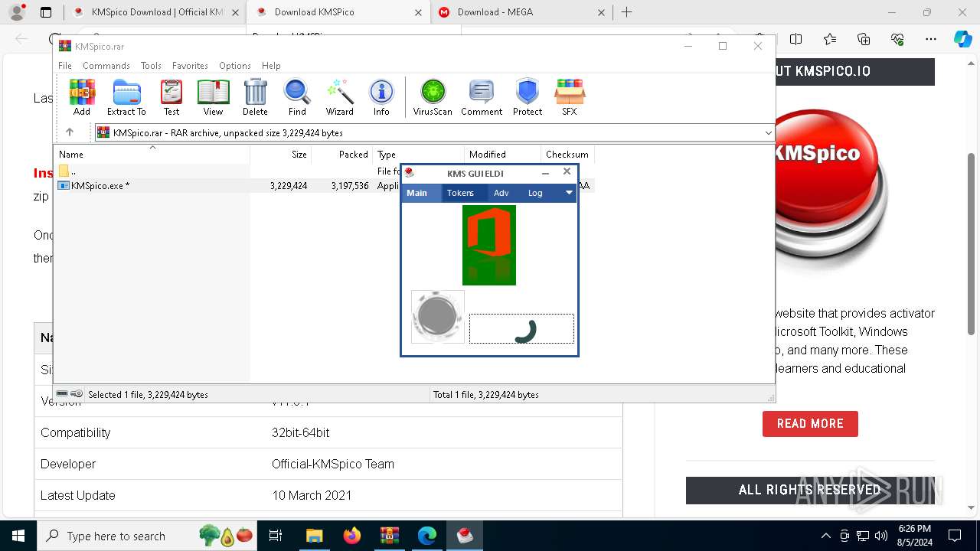The image size is (980, 551).
Task: Click the READ MORE button
Action: coord(810,423)
